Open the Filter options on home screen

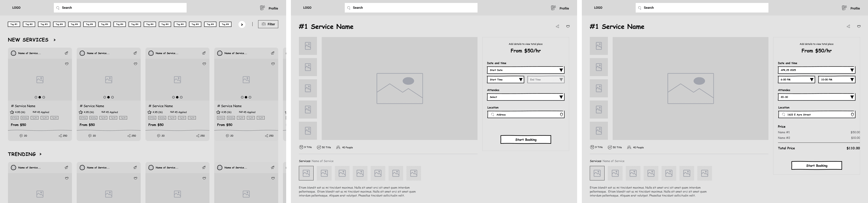point(268,24)
